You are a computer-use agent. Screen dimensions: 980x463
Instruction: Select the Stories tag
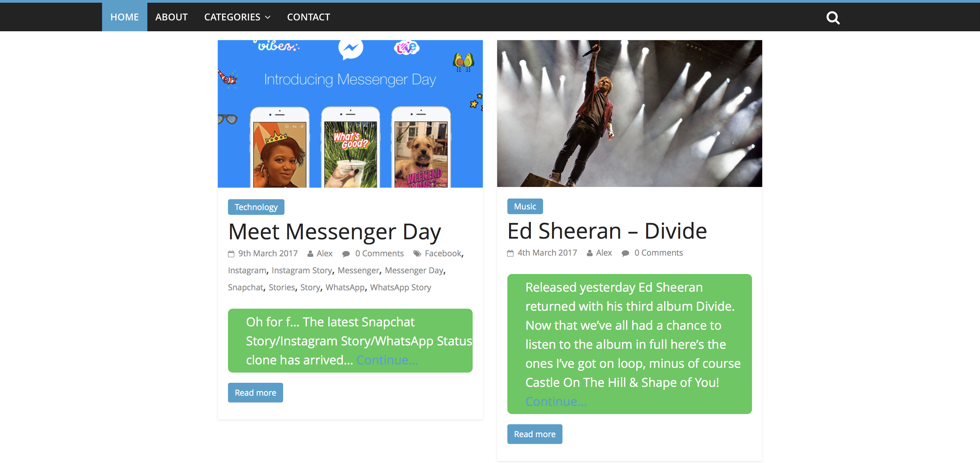pyautogui.click(x=281, y=288)
